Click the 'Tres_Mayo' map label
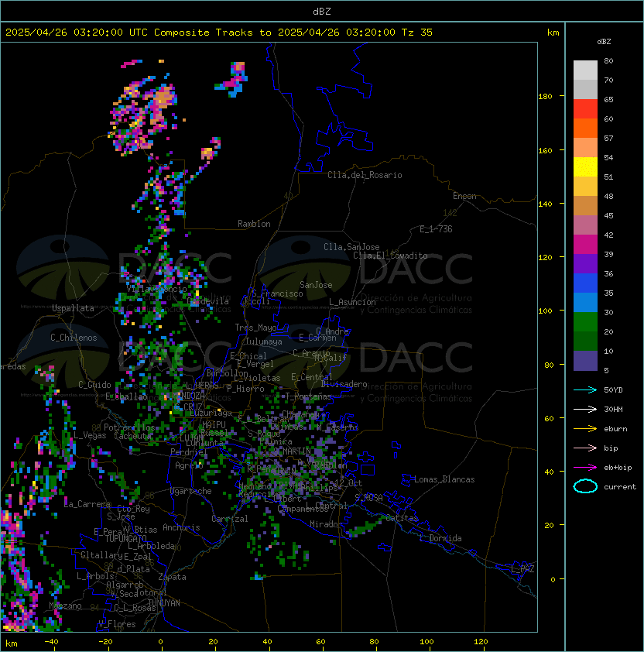 (x=255, y=328)
